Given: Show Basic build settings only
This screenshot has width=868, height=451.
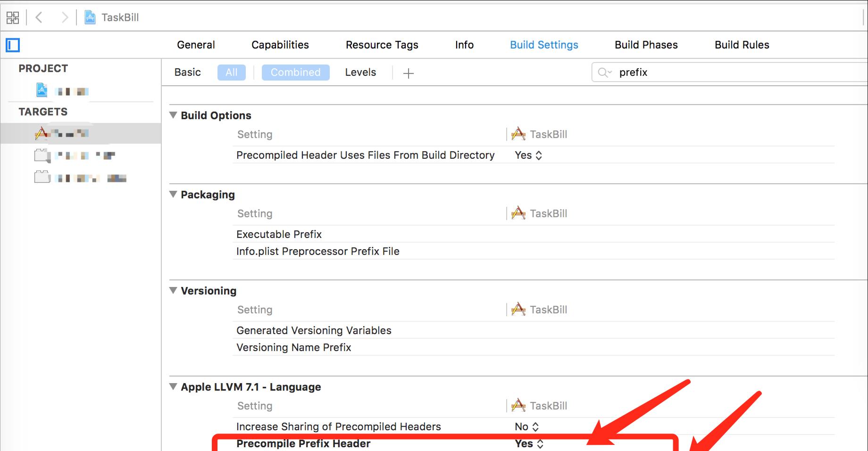Looking at the screenshot, I should [187, 73].
